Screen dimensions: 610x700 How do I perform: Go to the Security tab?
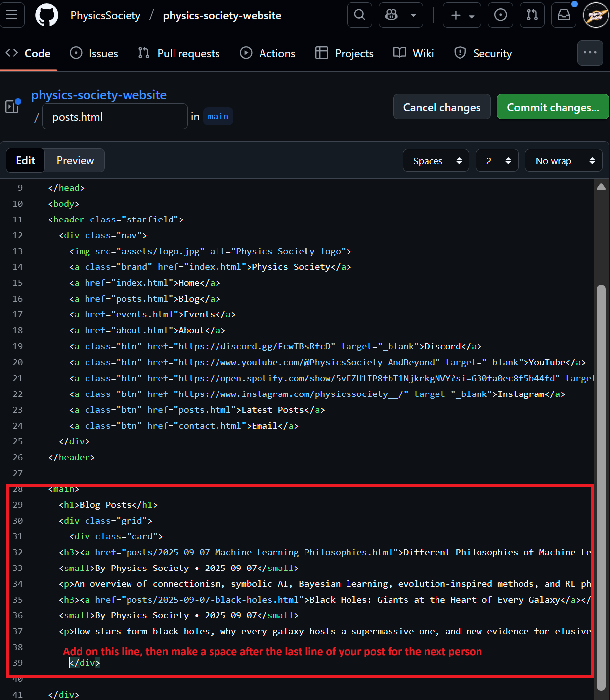coord(482,53)
